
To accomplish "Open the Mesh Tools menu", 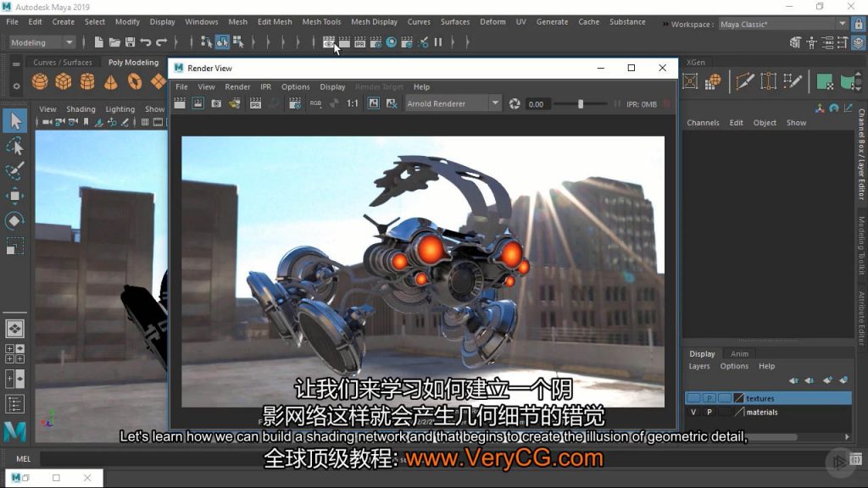I will tap(321, 22).
